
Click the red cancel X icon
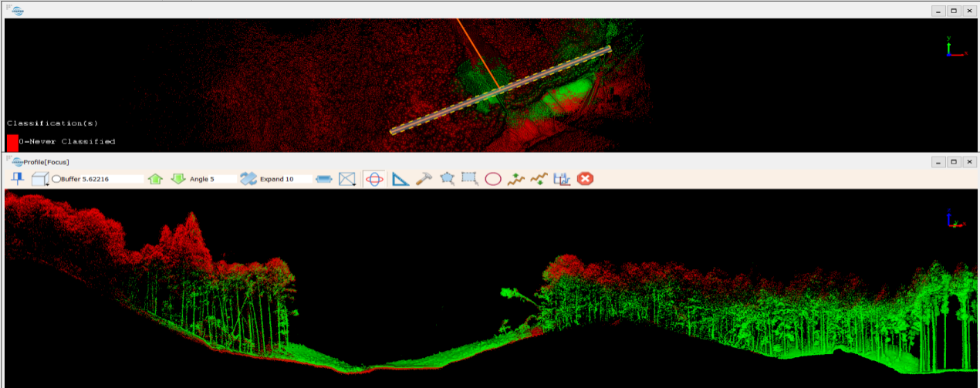[586, 179]
